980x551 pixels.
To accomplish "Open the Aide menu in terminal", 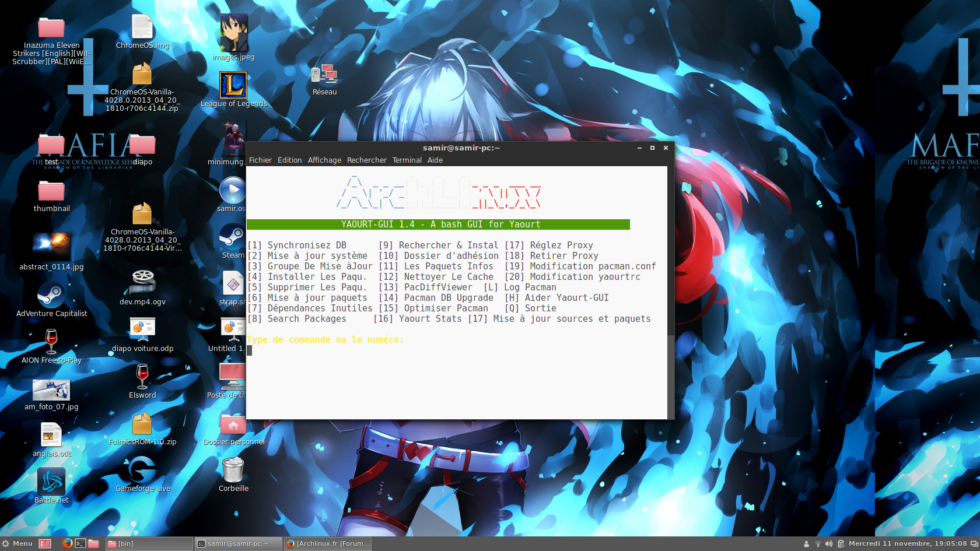I will (435, 160).
